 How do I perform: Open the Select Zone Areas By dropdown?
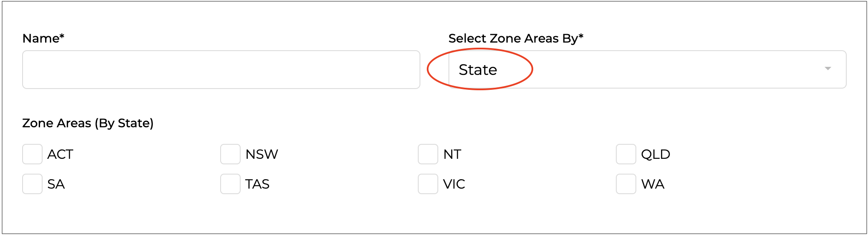tap(647, 70)
